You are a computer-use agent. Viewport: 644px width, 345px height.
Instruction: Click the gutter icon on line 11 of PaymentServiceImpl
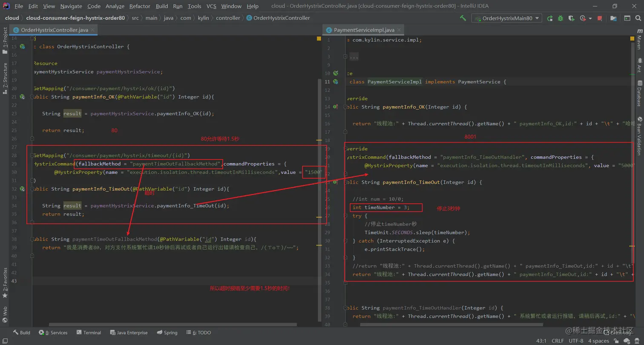336,82
